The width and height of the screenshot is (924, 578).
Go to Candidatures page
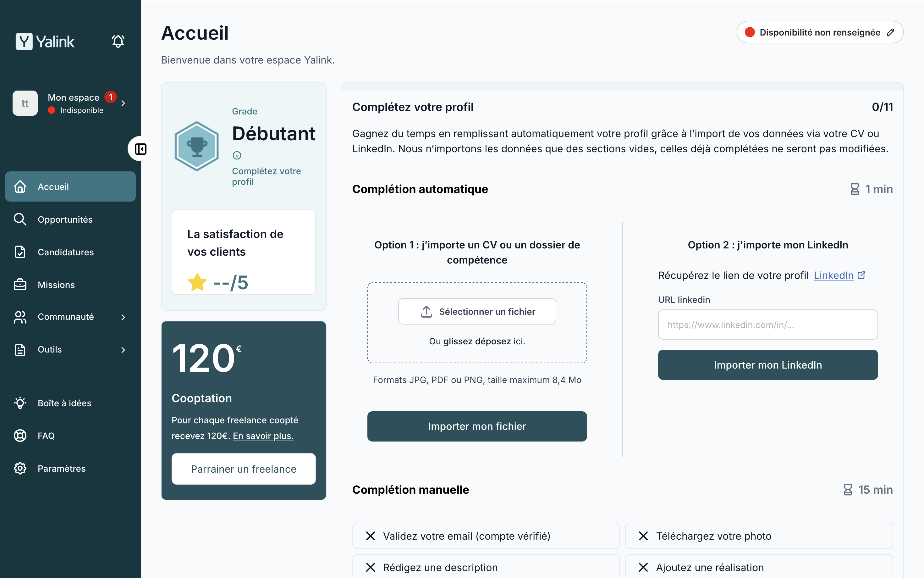pyautogui.click(x=65, y=252)
